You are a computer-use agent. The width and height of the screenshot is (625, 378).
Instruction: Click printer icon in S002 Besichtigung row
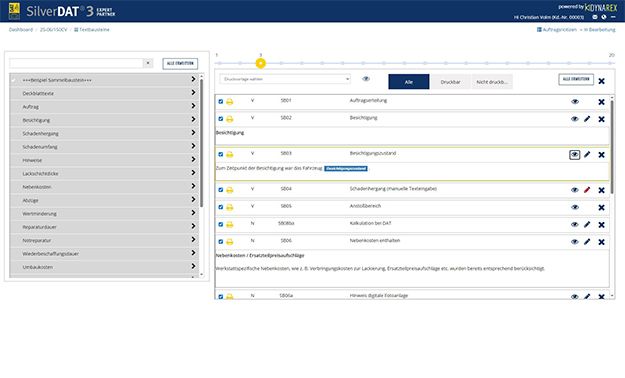click(230, 119)
